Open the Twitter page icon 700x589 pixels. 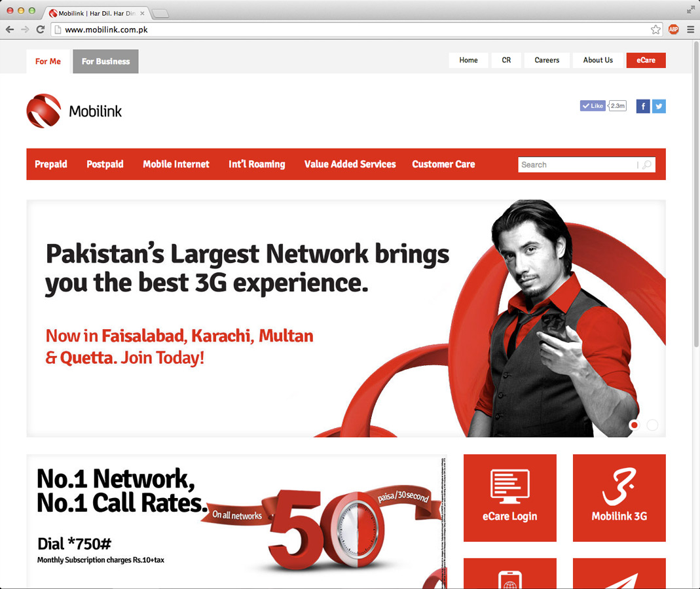click(x=659, y=106)
